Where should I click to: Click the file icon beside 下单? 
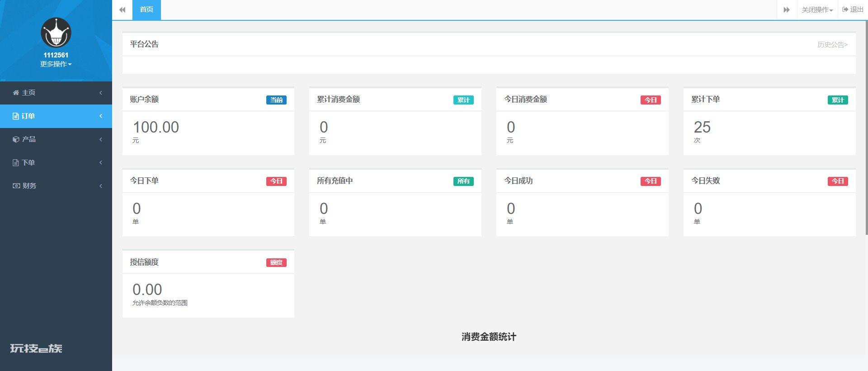[x=16, y=163]
